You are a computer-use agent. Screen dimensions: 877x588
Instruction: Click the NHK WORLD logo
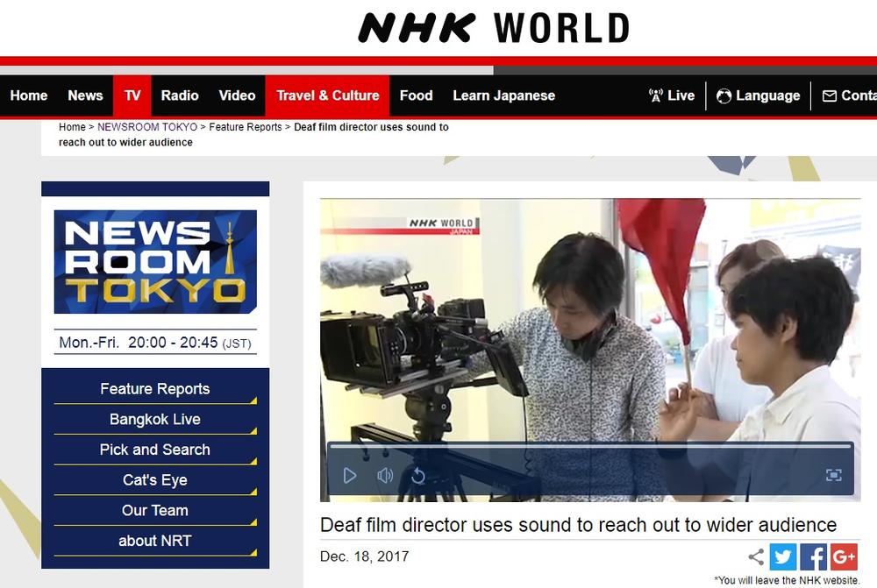[x=494, y=28]
